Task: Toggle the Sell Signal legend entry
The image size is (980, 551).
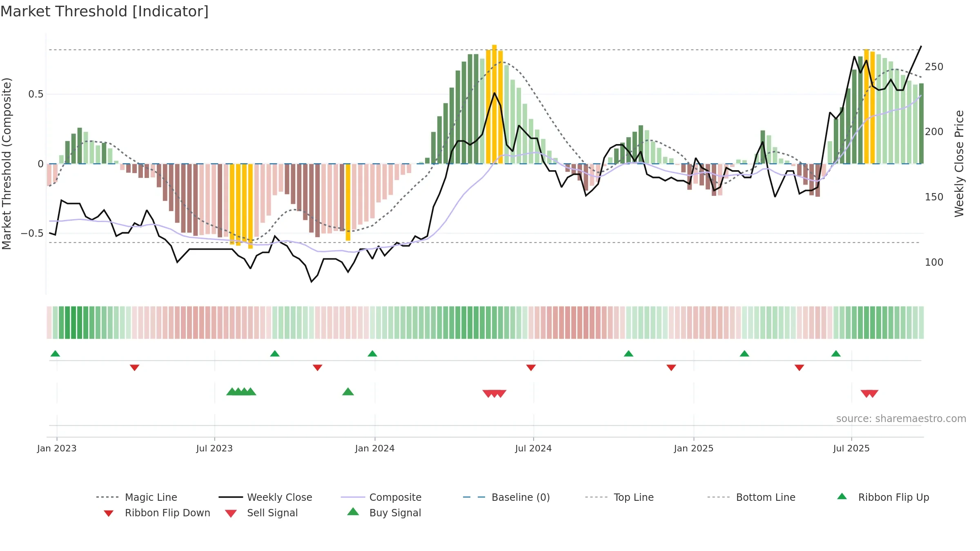Action: tap(261, 513)
